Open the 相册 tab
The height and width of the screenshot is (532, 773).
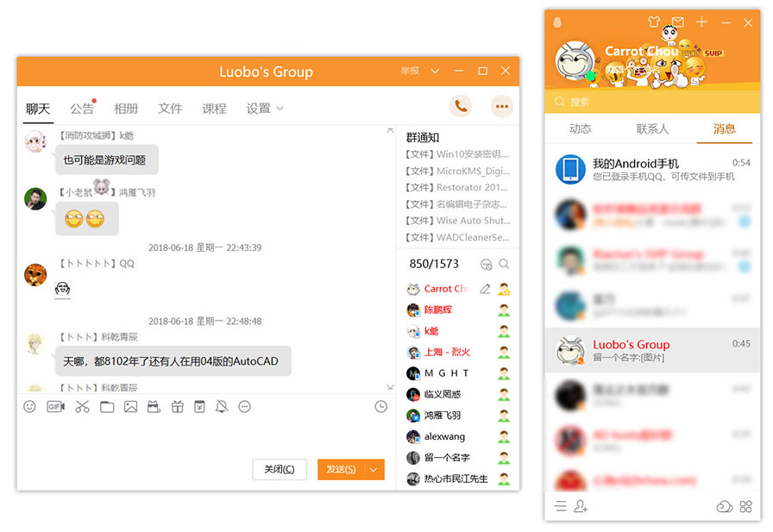click(x=126, y=109)
